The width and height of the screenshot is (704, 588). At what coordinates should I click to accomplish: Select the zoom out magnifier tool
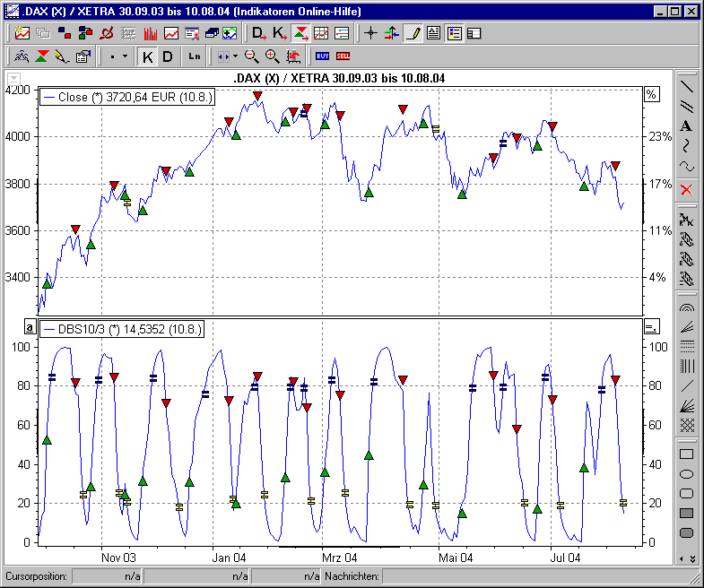(x=252, y=56)
